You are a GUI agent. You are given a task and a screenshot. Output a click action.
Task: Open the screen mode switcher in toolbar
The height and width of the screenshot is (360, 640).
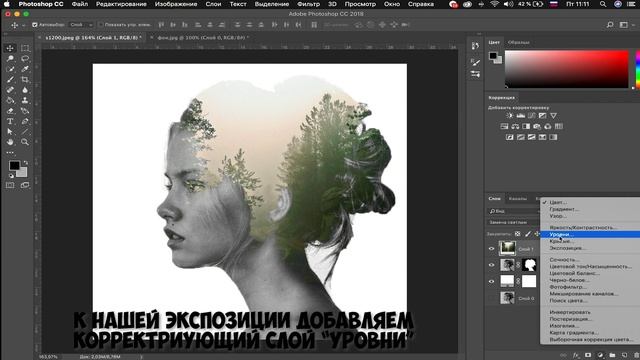(x=25, y=185)
